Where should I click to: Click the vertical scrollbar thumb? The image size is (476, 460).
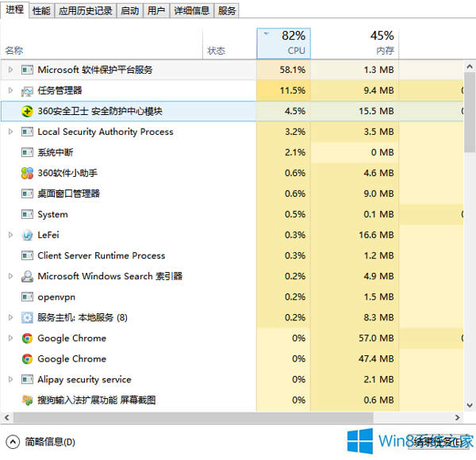coord(470,113)
